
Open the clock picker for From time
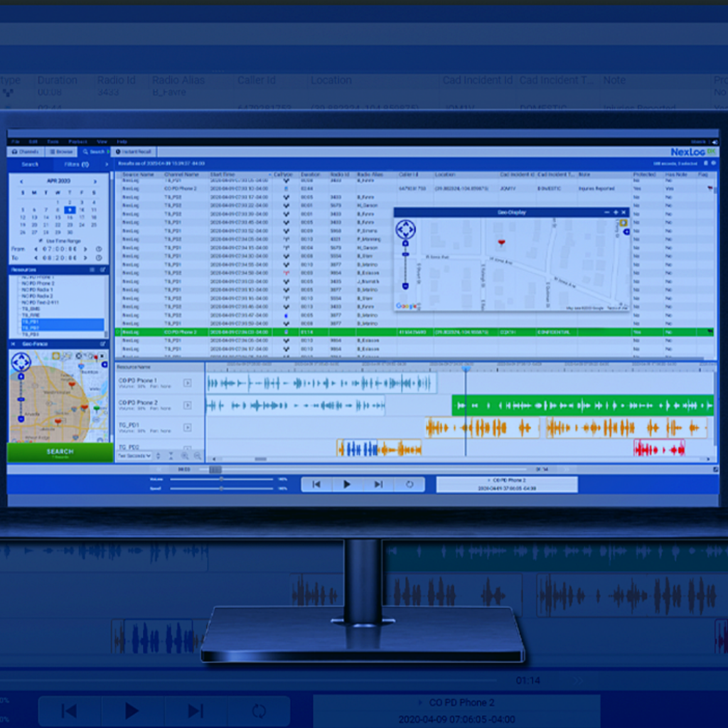coord(98,250)
